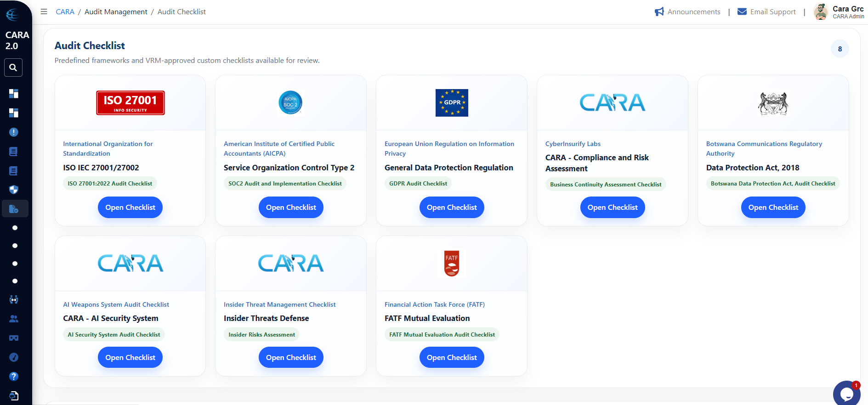Go to Audit Management breadcrumb

pos(116,11)
